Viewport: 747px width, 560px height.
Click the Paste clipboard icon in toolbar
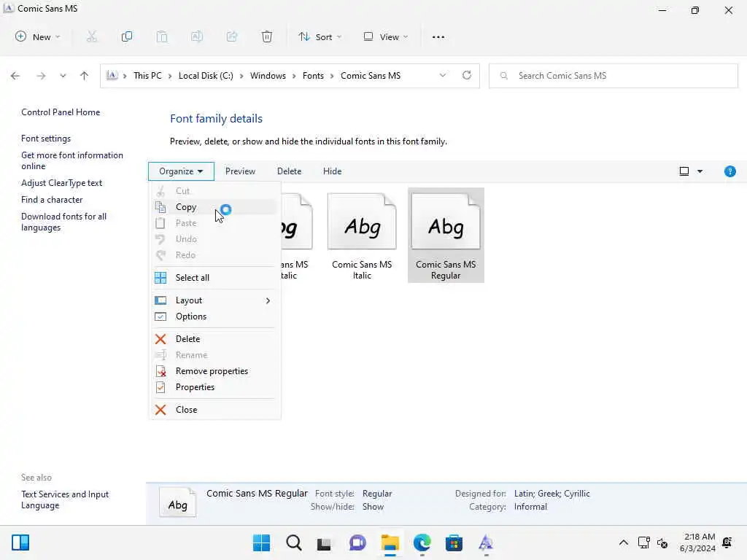click(x=162, y=36)
